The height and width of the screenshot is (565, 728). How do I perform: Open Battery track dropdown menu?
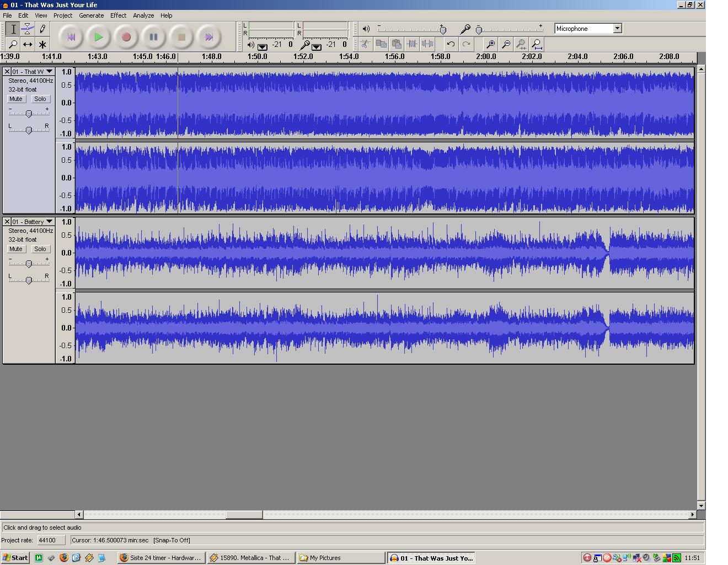49,222
